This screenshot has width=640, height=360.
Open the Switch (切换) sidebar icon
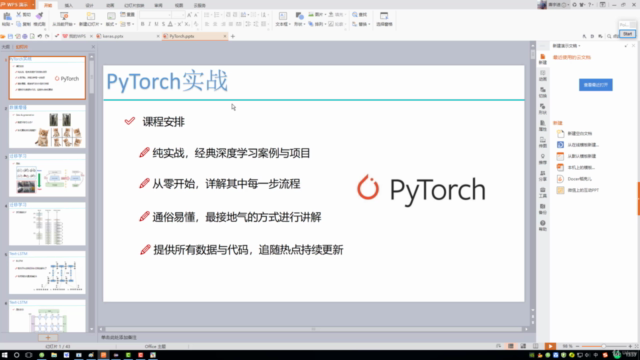[542, 92]
